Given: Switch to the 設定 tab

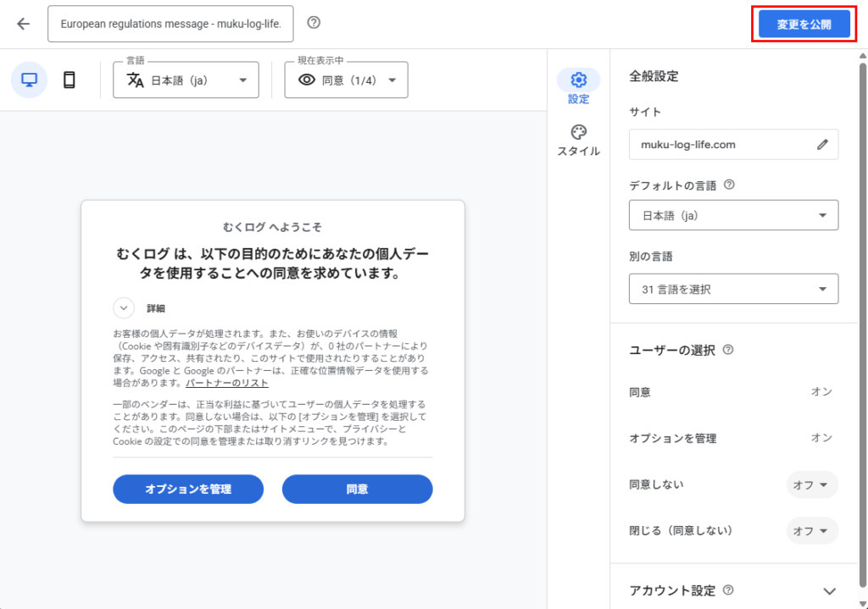Looking at the screenshot, I should coord(578,86).
